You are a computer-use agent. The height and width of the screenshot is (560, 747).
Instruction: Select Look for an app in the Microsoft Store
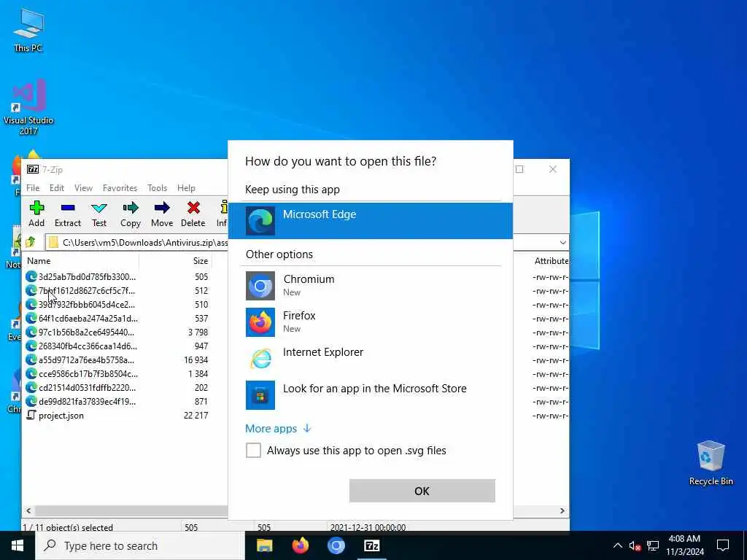tap(371, 394)
